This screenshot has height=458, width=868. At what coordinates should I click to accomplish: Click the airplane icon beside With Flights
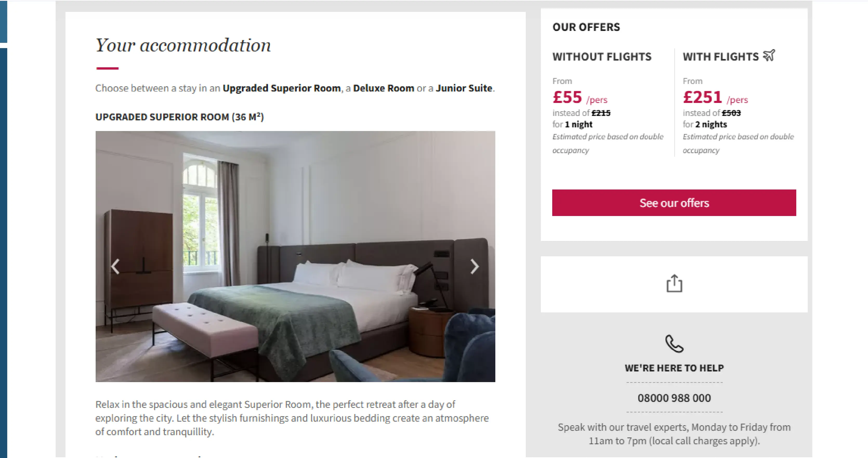click(769, 55)
